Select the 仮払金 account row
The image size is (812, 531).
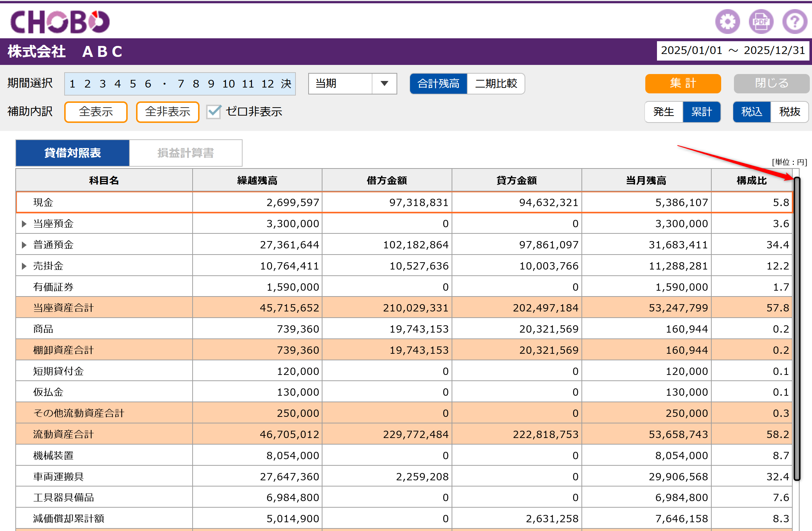click(404, 392)
